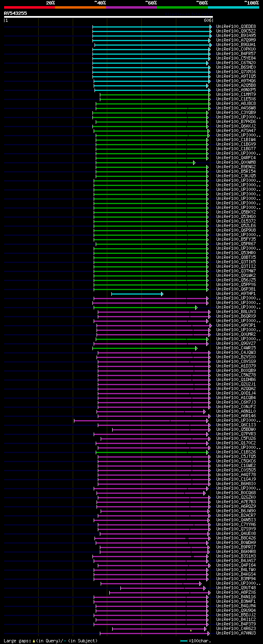Click the white query sequence bar
This screenshot has width=263, height=644.
point(108,17)
